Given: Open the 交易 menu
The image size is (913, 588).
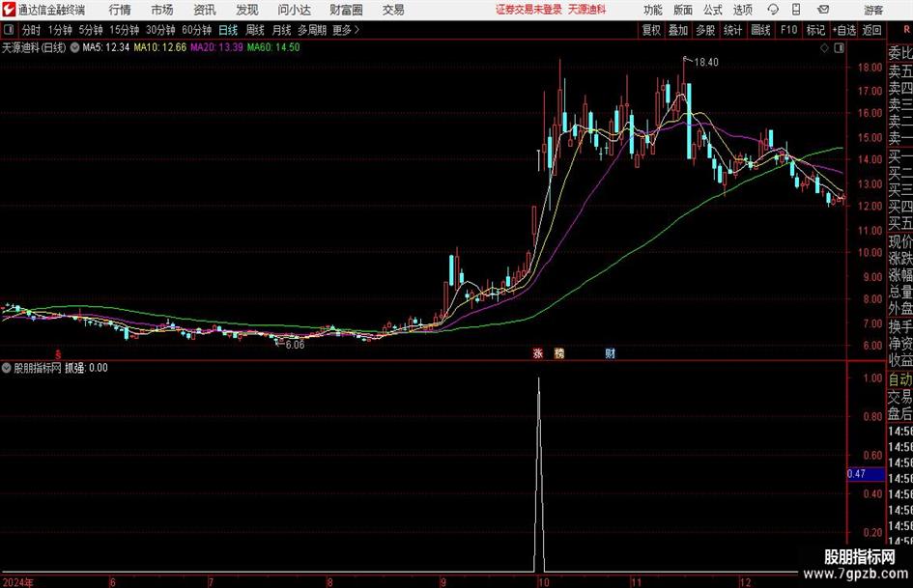Looking at the screenshot, I should pos(393,10).
